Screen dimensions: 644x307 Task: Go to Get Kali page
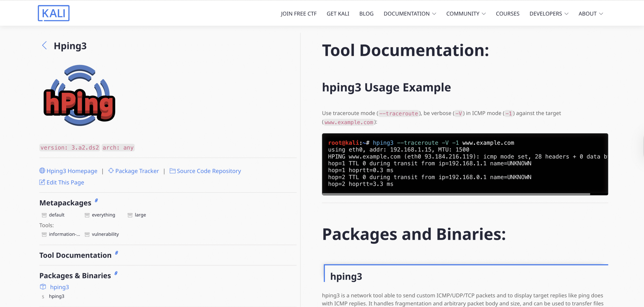(338, 14)
